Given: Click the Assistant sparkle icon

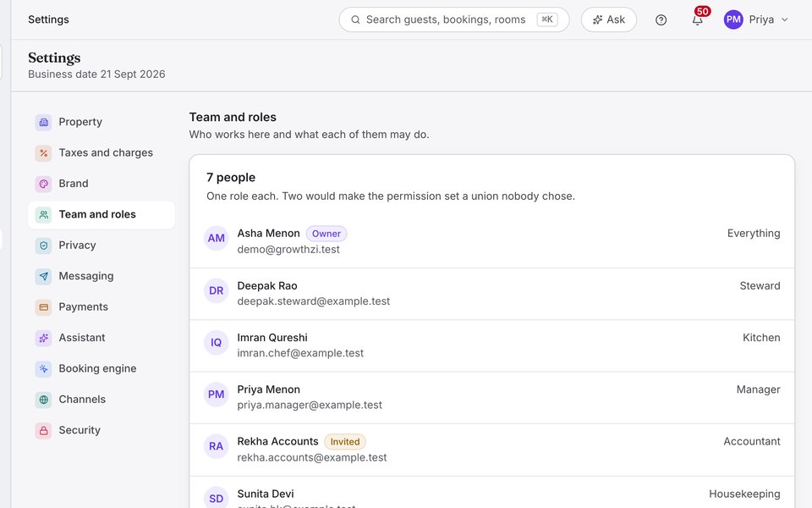Looking at the screenshot, I should 43,338.
